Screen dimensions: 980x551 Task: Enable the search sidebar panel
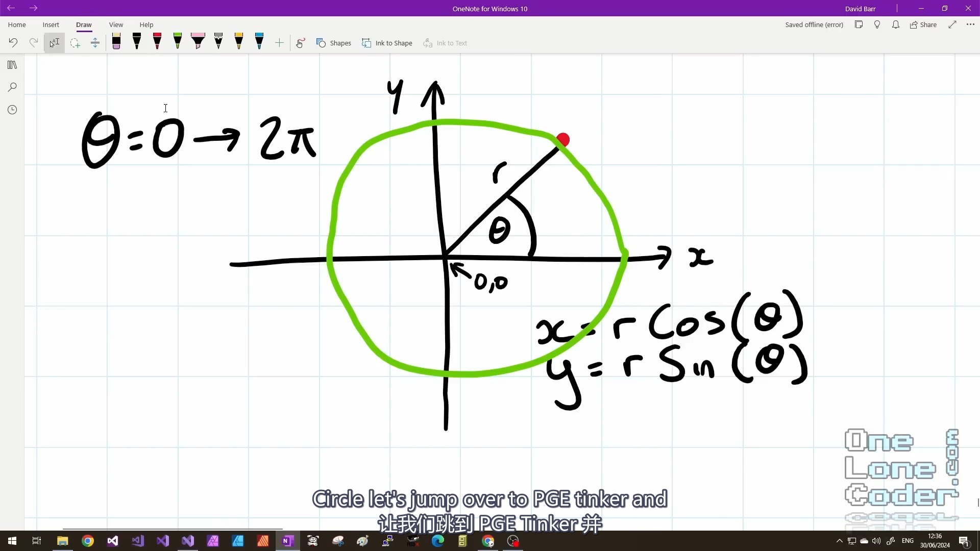(x=12, y=86)
